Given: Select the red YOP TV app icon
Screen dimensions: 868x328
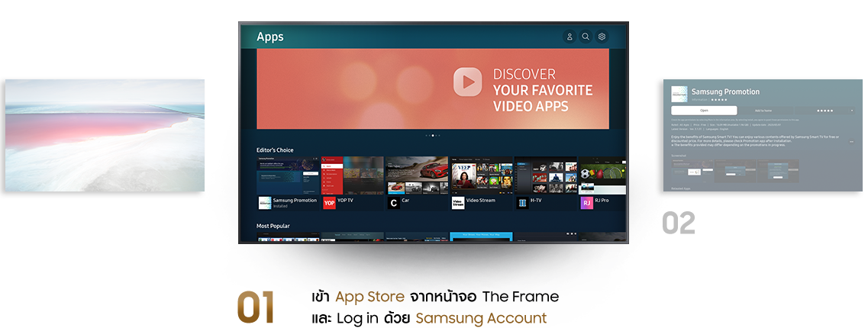Looking at the screenshot, I should coord(329,203).
